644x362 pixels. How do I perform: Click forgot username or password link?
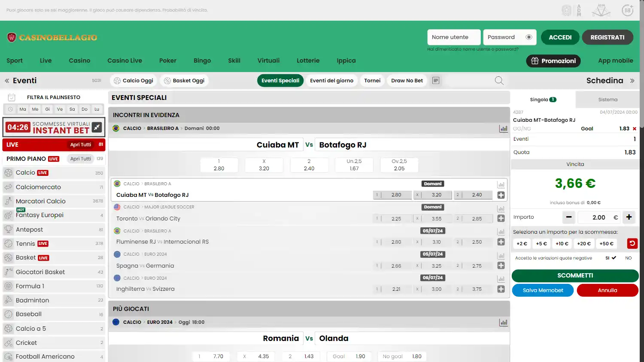(x=473, y=49)
